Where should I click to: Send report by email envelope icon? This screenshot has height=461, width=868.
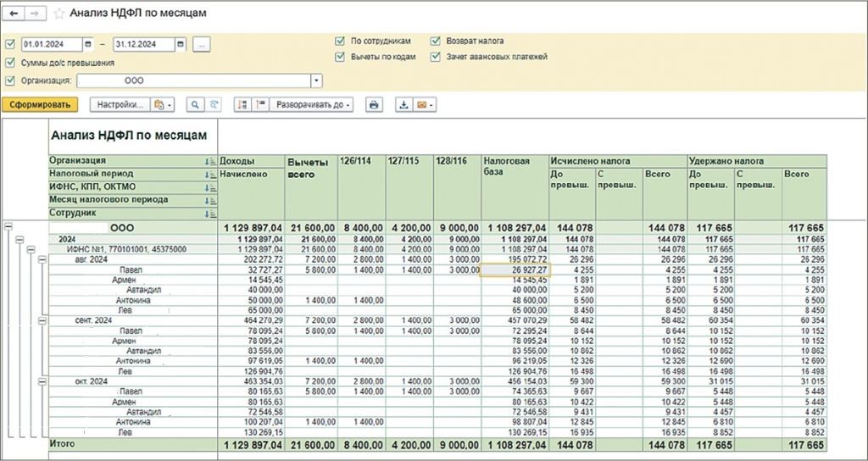point(422,104)
